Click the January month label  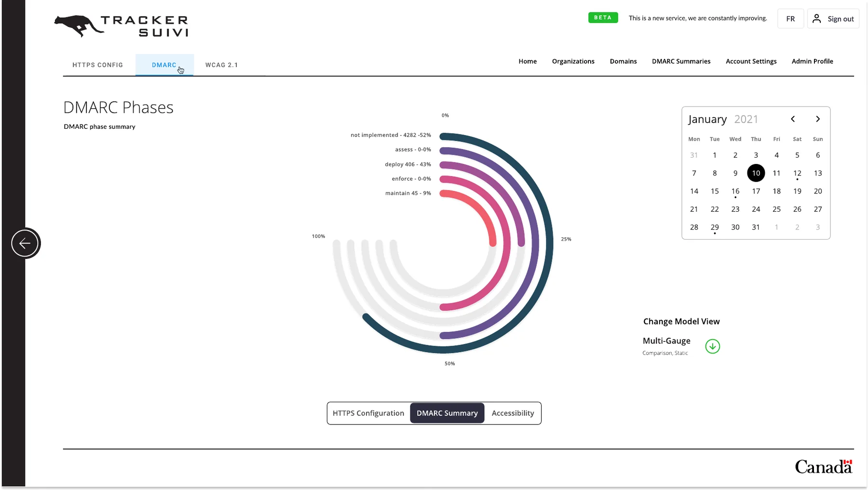[707, 119]
